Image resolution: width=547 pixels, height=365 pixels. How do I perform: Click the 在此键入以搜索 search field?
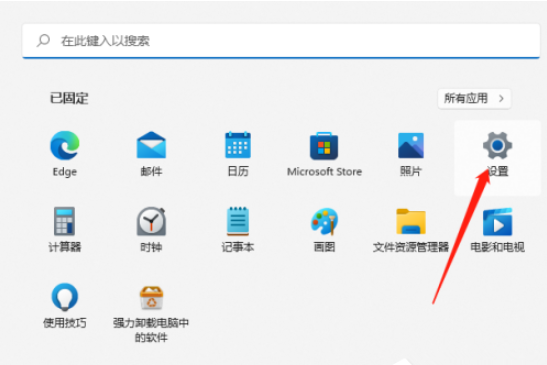281,41
